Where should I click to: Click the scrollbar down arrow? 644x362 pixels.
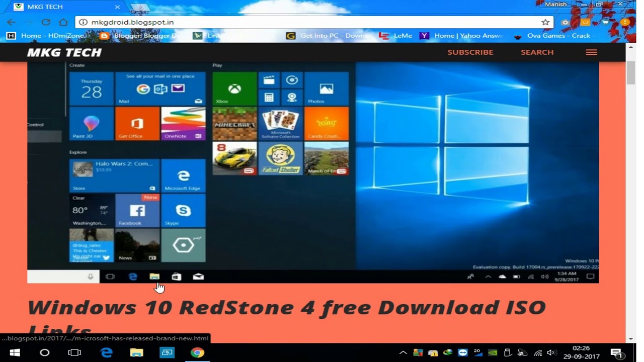(x=631, y=339)
